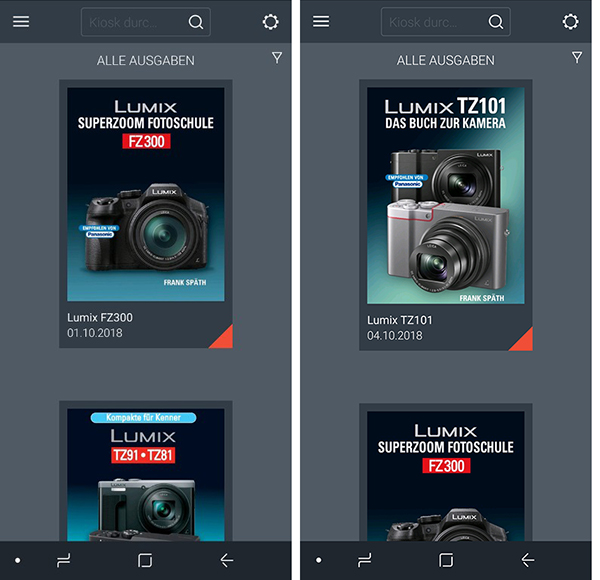
Task: Open filter funnel in left screen
Action: point(277,58)
